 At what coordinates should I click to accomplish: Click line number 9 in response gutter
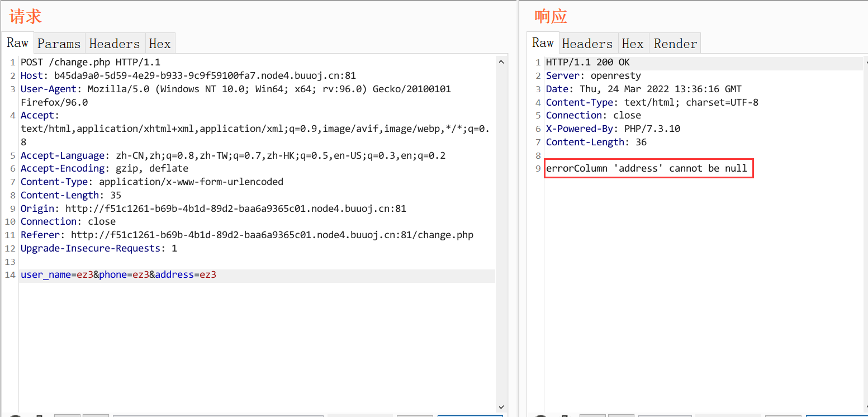tap(538, 168)
